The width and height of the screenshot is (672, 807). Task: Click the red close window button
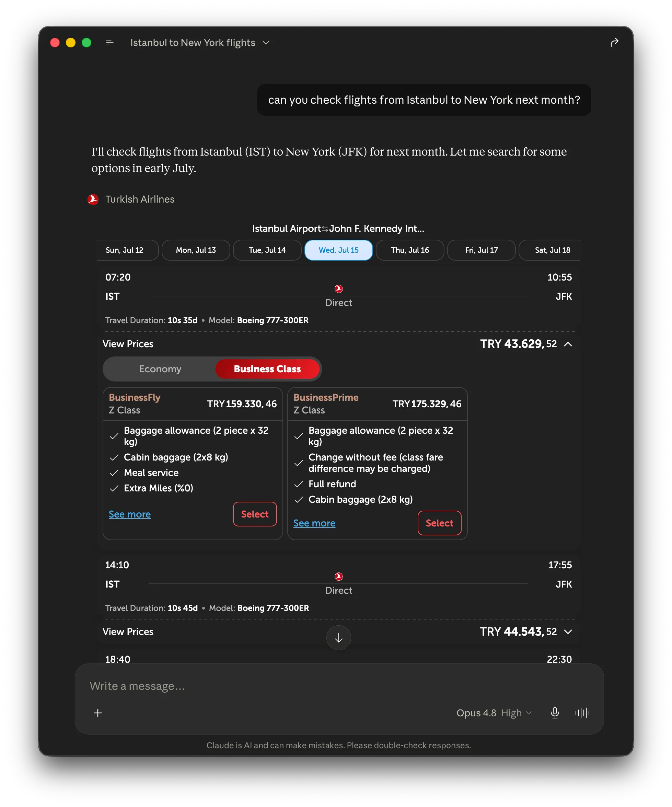point(55,43)
